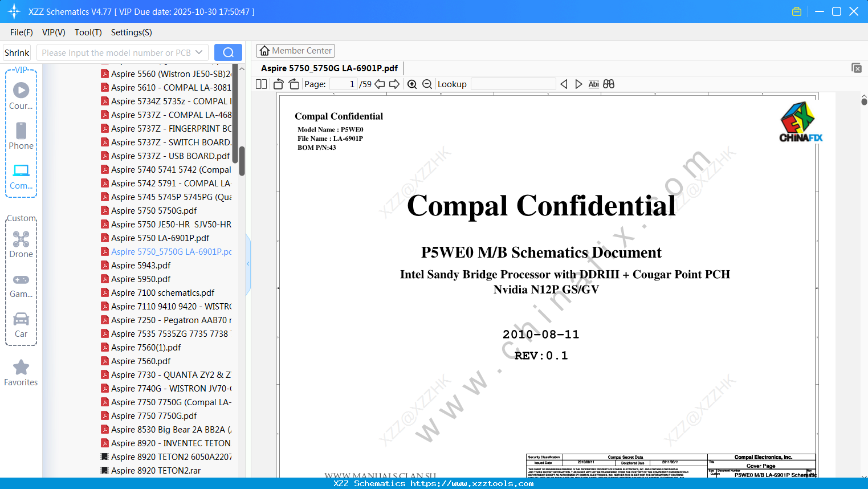The width and height of the screenshot is (868, 489).
Task: Click the blue search magnifier button
Action: coord(228,52)
